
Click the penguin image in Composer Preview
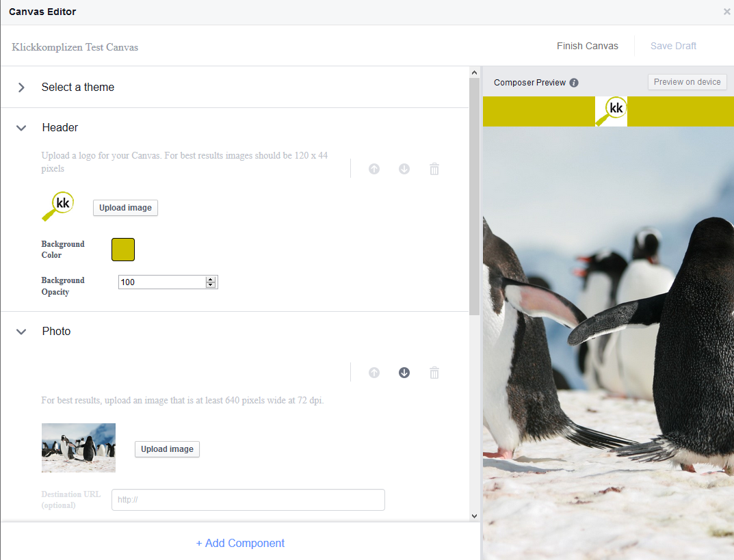(x=608, y=343)
